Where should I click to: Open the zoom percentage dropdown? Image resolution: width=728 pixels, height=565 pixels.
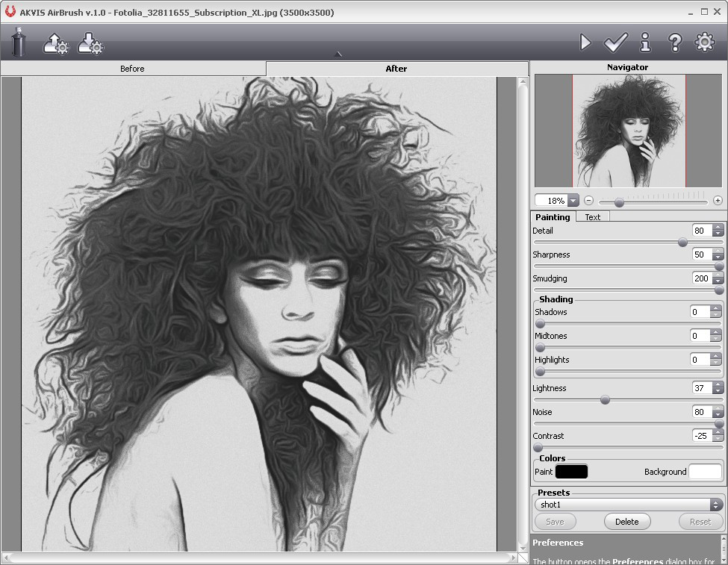tap(573, 201)
